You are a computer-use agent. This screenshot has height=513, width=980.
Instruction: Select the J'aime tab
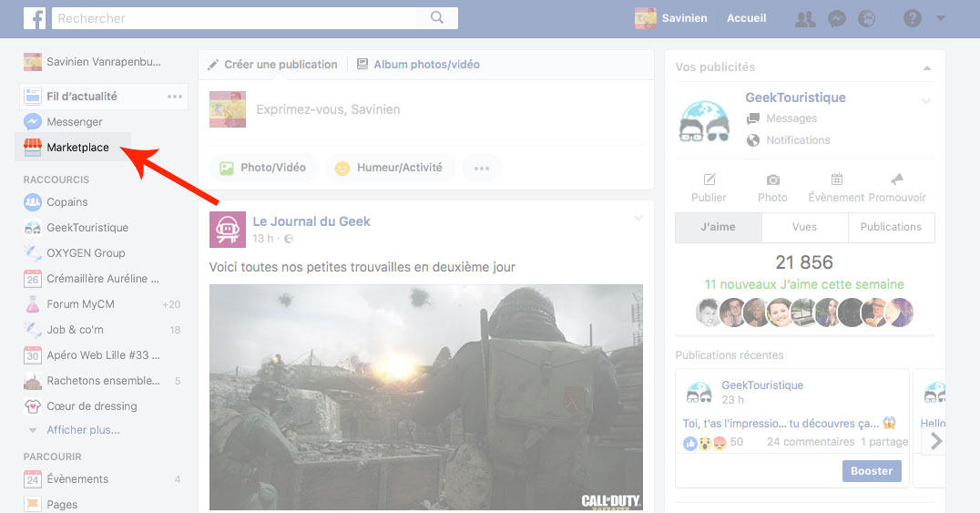(718, 227)
